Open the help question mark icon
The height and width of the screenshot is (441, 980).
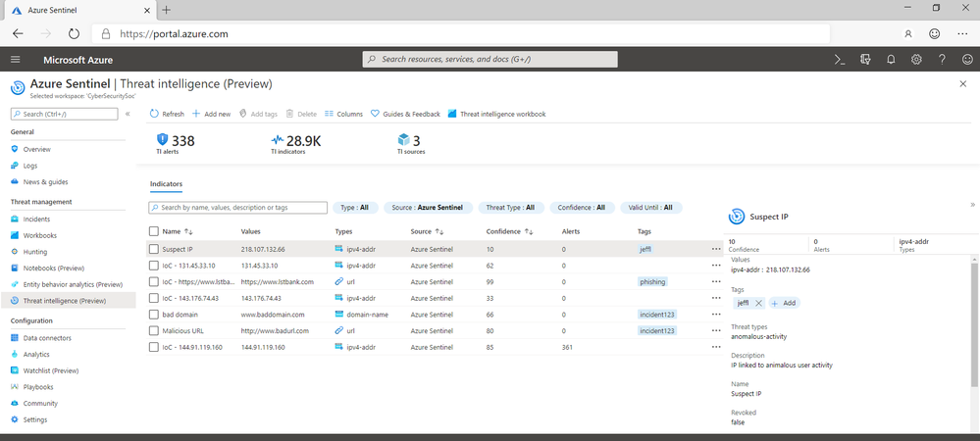(x=942, y=60)
